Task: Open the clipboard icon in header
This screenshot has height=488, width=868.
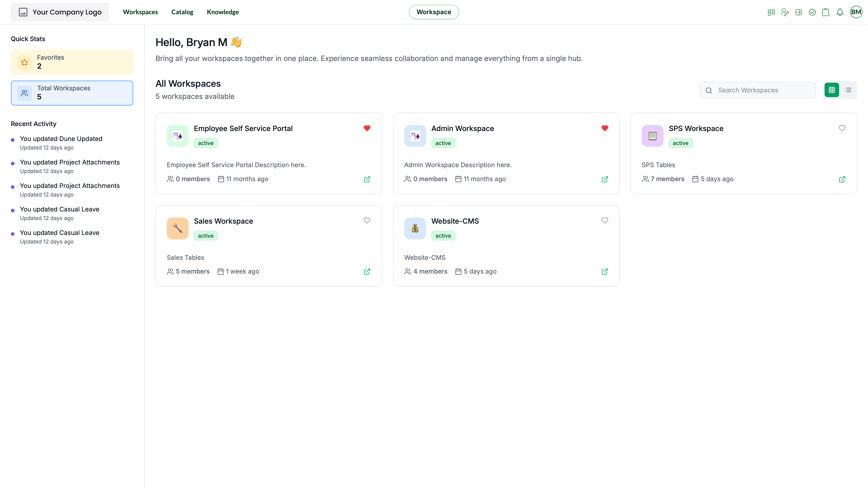Action: tap(826, 12)
